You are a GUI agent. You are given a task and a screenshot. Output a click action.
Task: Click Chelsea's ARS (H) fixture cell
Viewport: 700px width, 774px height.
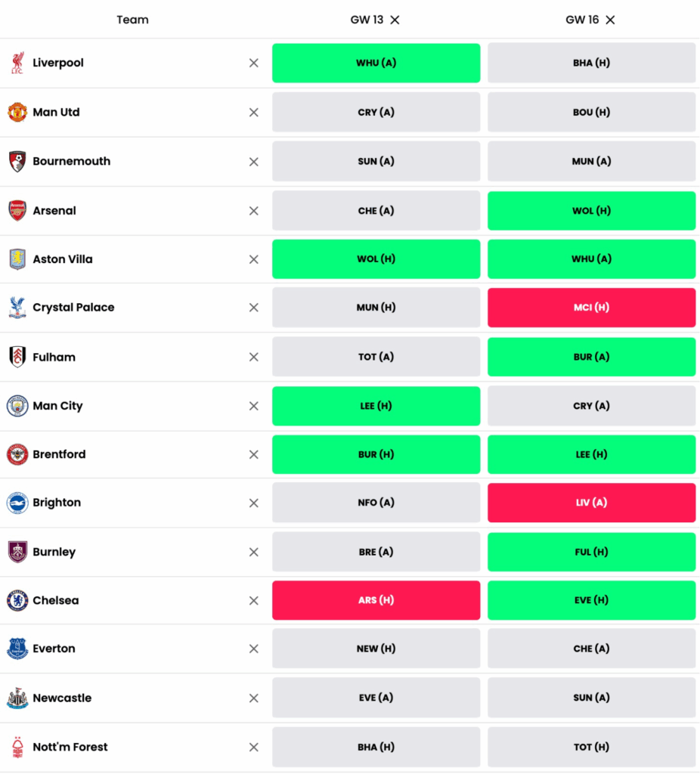(376, 601)
